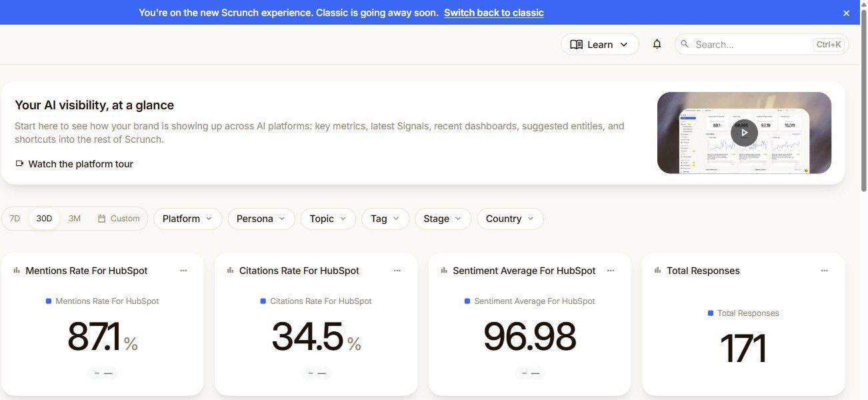The height and width of the screenshot is (400, 868).
Task: Dismiss the blue banner with X
Action: pos(846,13)
